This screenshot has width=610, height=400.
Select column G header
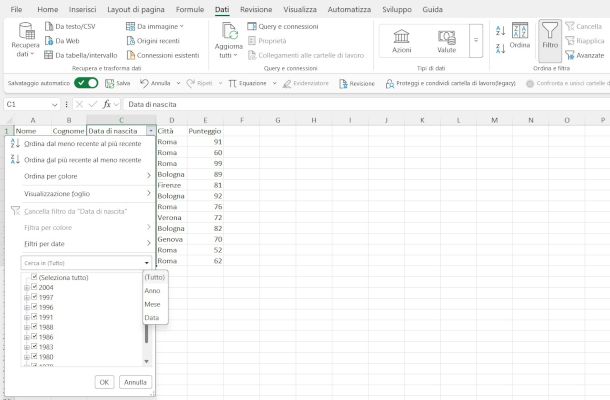(x=278, y=120)
